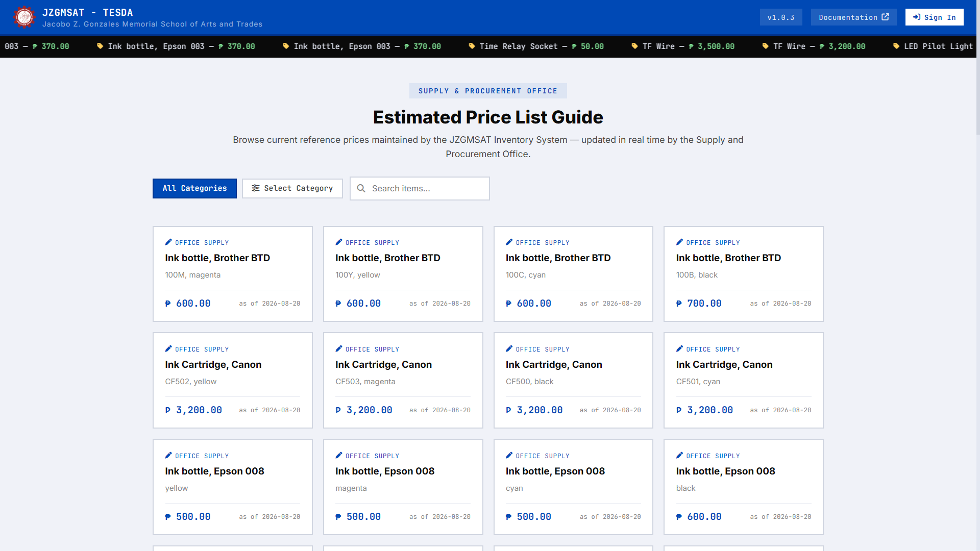This screenshot has height=551, width=980.
Task: Click the Jacobo Z. Gonzales Memorial School subtitle
Action: pos(153,24)
